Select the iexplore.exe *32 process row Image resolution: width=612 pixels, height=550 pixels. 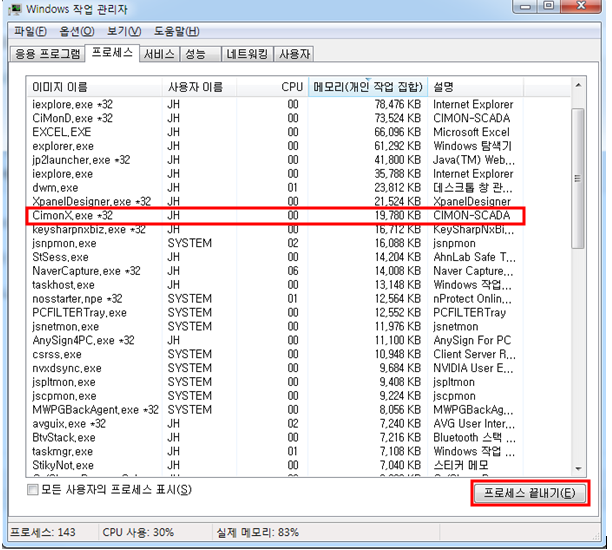275,105
